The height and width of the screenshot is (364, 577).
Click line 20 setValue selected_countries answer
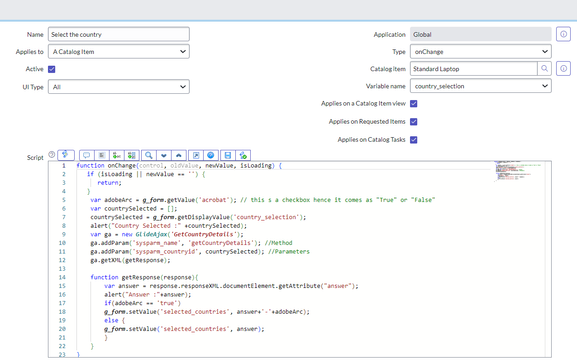click(x=184, y=329)
